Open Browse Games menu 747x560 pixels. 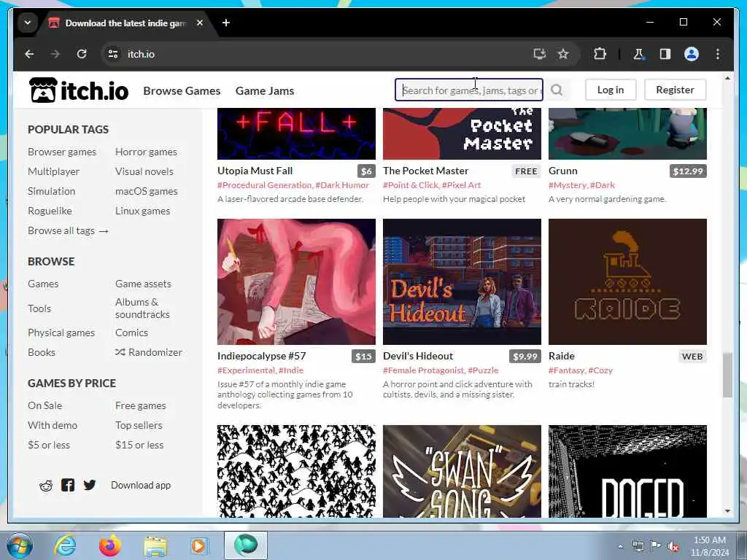(x=182, y=90)
